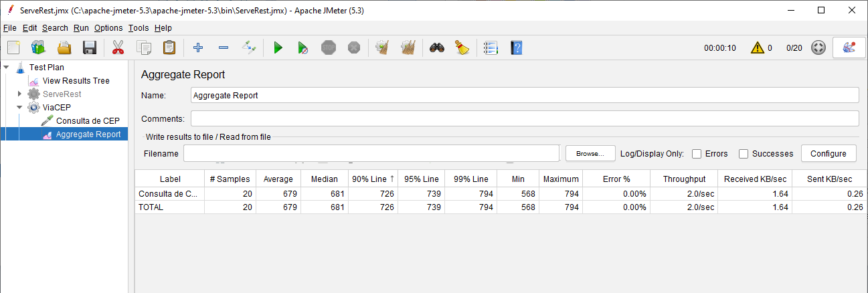Open Help via question mark icon

(516, 47)
